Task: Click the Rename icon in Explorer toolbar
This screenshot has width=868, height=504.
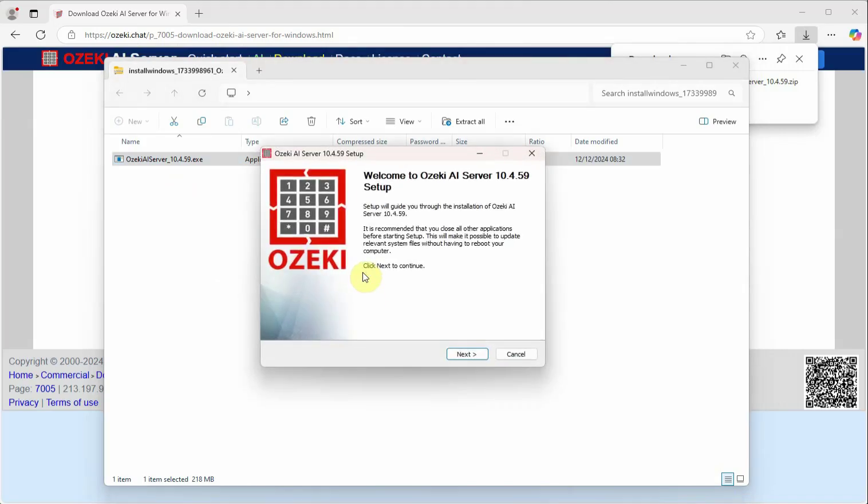Action: tap(257, 121)
